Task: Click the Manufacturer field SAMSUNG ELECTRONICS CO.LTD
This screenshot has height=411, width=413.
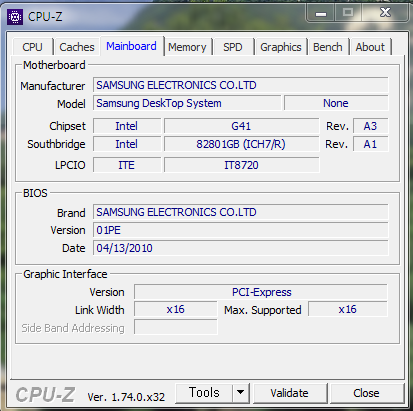Action: coord(241,85)
